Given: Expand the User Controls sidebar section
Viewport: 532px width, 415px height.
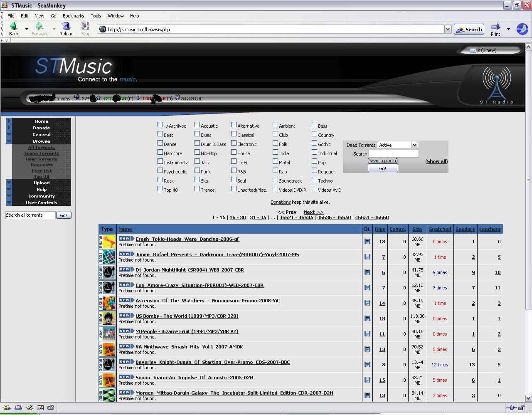Looking at the screenshot, I should (9, 203).
